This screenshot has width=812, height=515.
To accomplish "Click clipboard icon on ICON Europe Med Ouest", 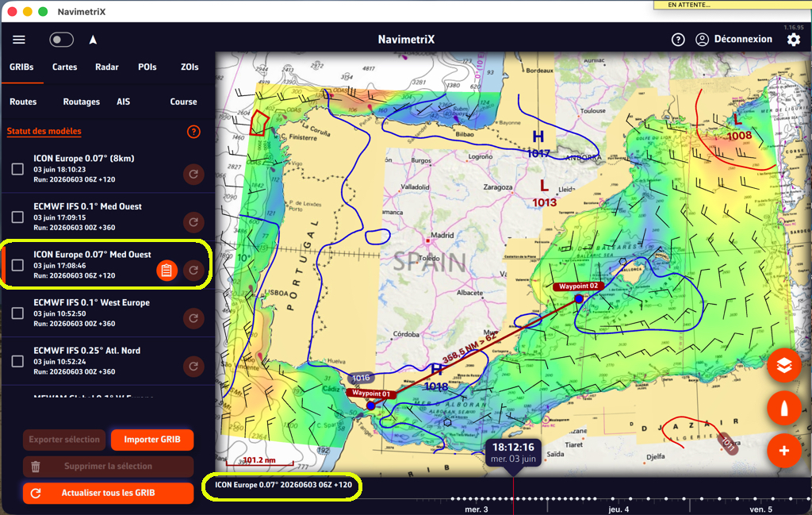I will tap(167, 270).
